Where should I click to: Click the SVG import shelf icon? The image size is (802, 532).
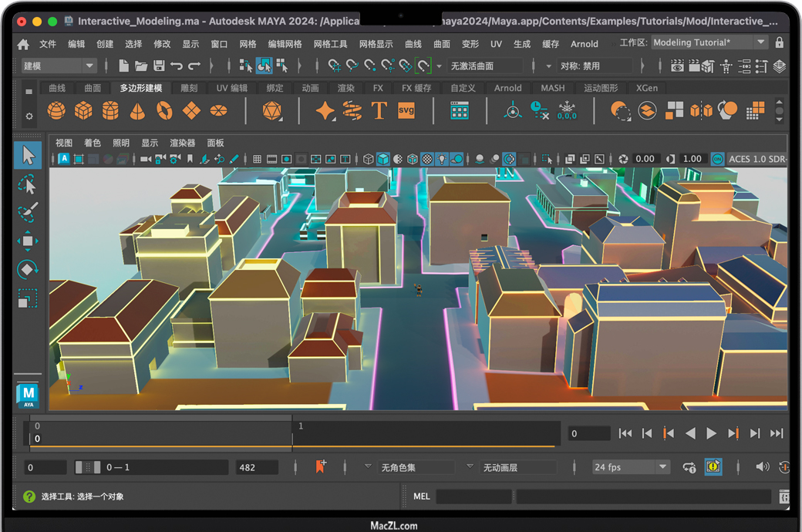click(x=406, y=111)
